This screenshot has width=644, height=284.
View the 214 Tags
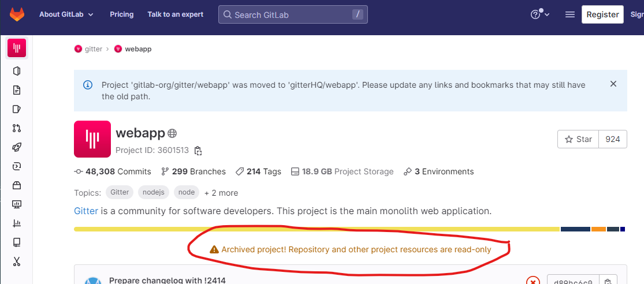click(258, 171)
